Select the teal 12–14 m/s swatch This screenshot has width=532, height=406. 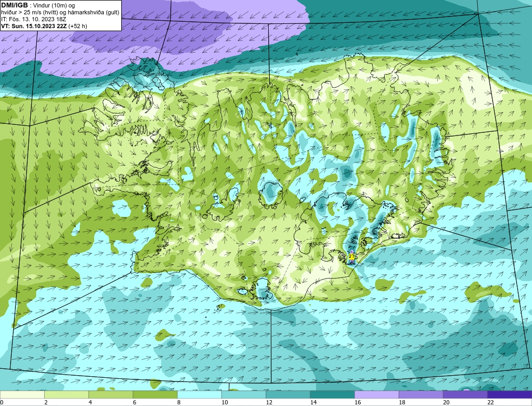click(288, 394)
